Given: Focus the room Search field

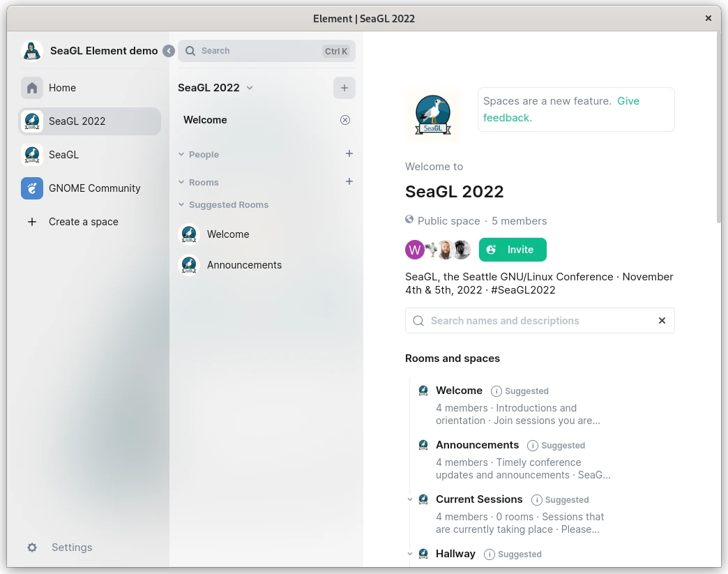Looking at the screenshot, I should (x=266, y=51).
